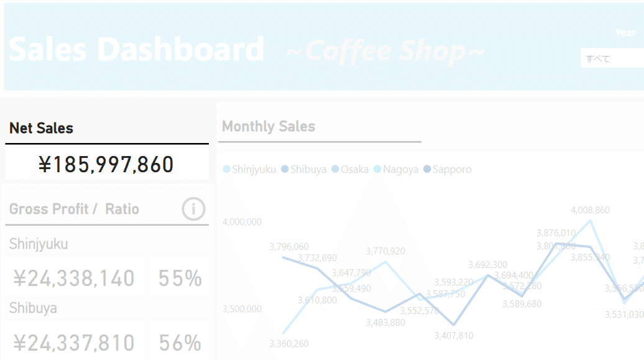The width and height of the screenshot is (644, 360).
Task: Select the Shinjyuku legend marker
Action: point(226,169)
